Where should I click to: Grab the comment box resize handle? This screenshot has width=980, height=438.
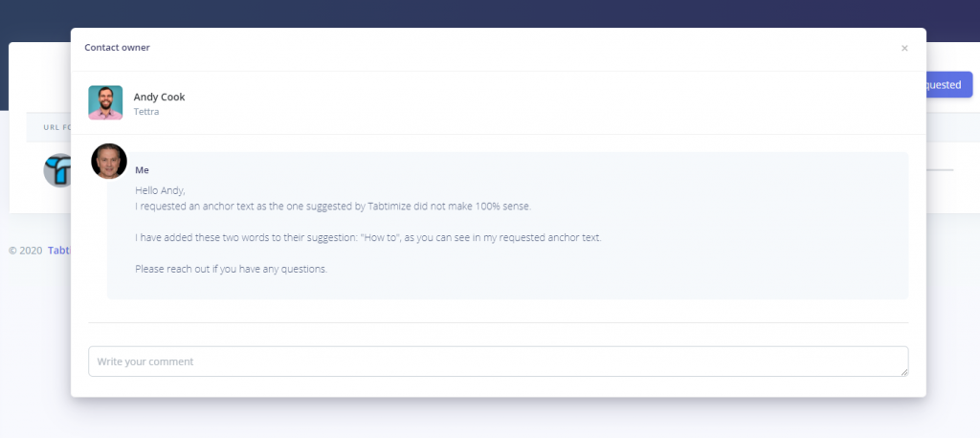click(904, 372)
